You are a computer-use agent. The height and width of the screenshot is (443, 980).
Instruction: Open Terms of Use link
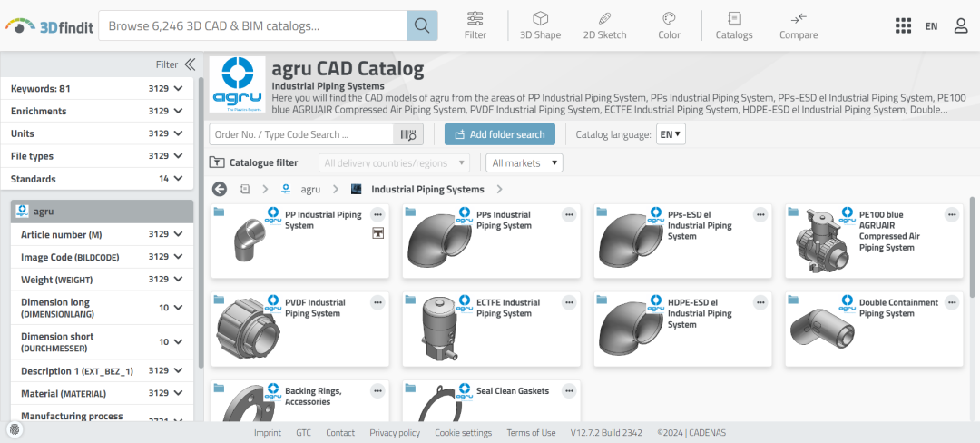[x=531, y=432]
